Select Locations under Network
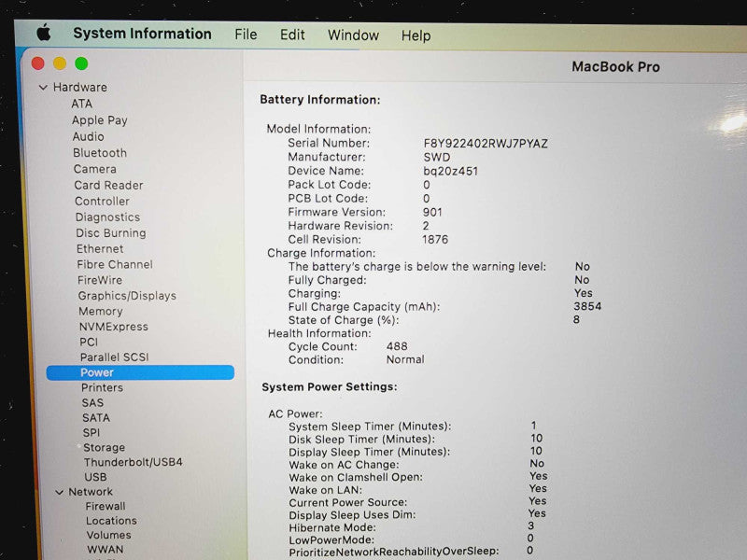 pyautogui.click(x=111, y=521)
